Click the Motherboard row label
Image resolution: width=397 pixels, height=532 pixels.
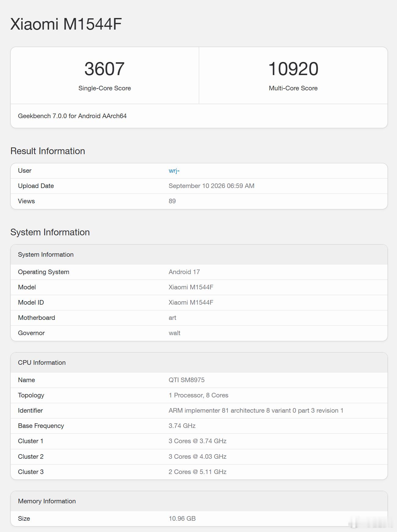37,318
